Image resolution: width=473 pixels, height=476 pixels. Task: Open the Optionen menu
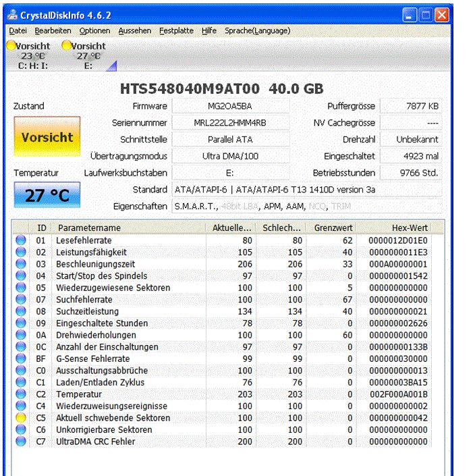[94, 30]
